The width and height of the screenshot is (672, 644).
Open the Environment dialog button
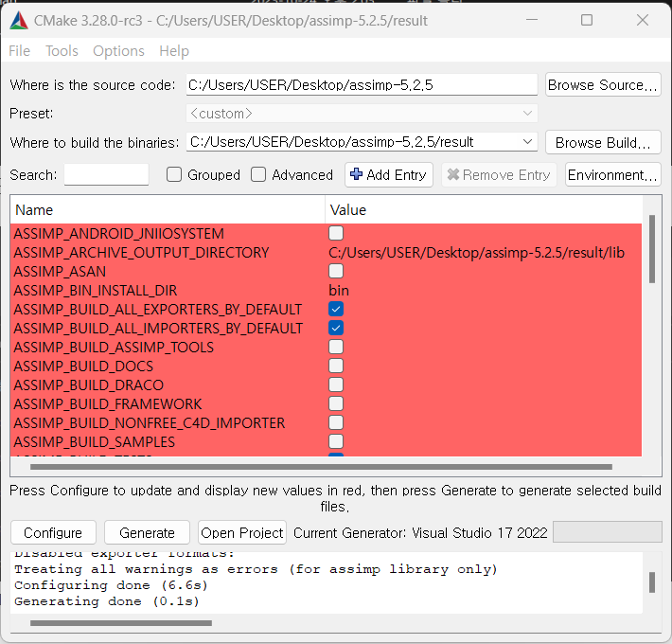pos(613,174)
